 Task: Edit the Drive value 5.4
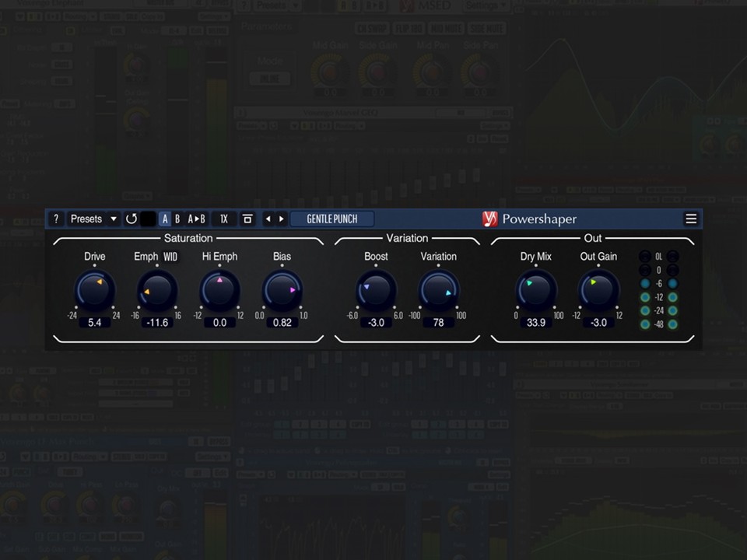[94, 322]
